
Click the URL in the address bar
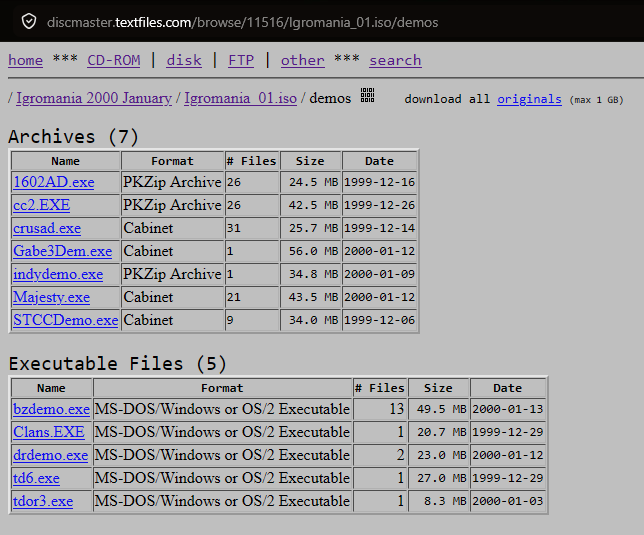click(242, 22)
